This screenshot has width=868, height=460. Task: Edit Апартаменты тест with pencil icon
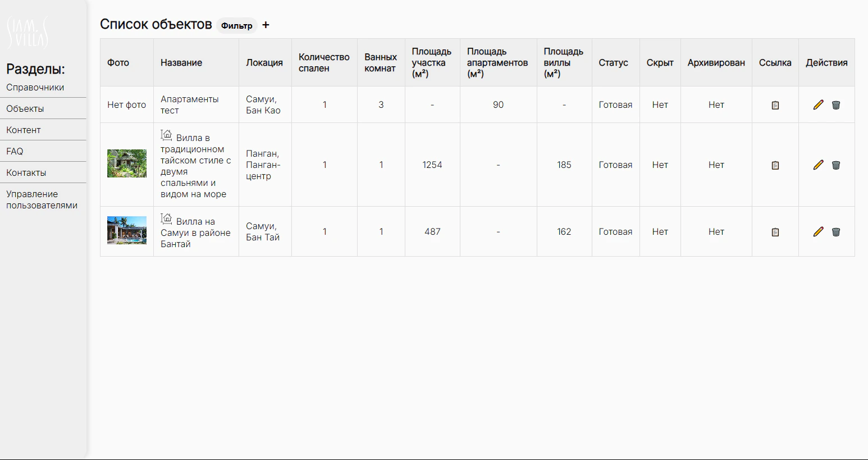[x=819, y=104]
